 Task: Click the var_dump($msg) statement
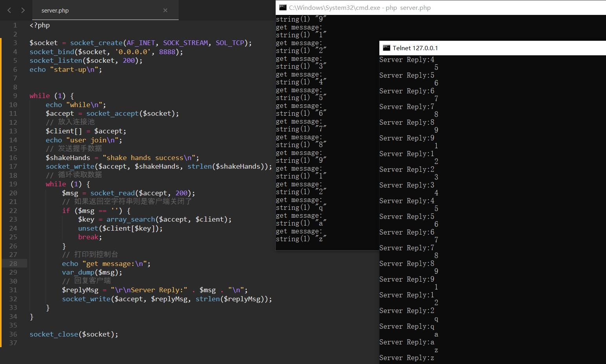click(92, 272)
